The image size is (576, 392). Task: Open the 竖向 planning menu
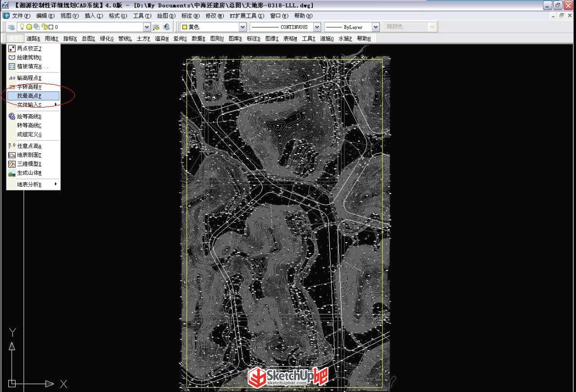180,38
